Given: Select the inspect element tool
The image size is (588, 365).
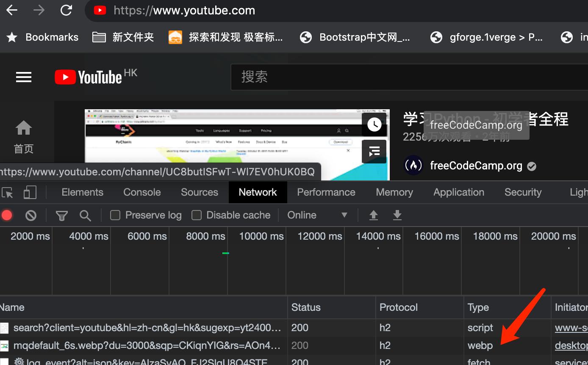Looking at the screenshot, I should [x=7, y=192].
